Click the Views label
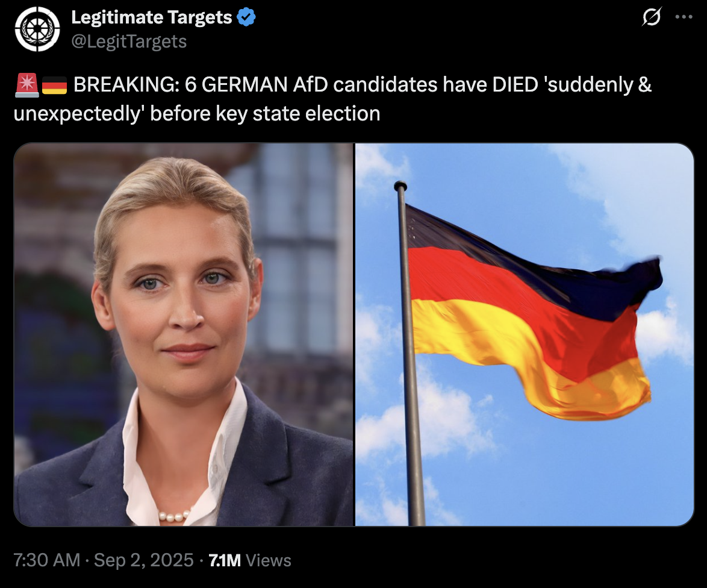Image resolution: width=707 pixels, height=588 pixels. 269,560
